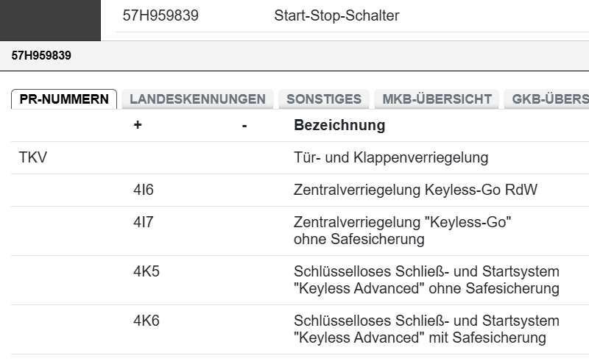Click the minus column header
The width and height of the screenshot is (589, 364).
(244, 126)
